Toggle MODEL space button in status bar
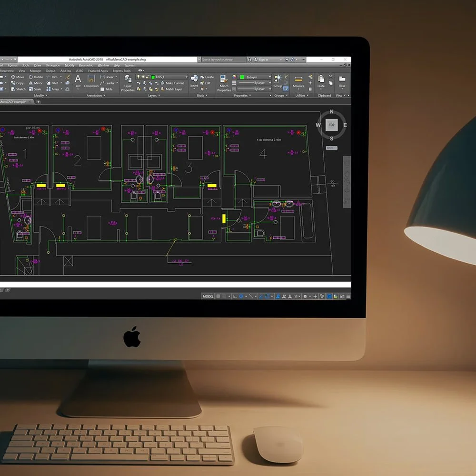This screenshot has height=476, width=476. 208,296
